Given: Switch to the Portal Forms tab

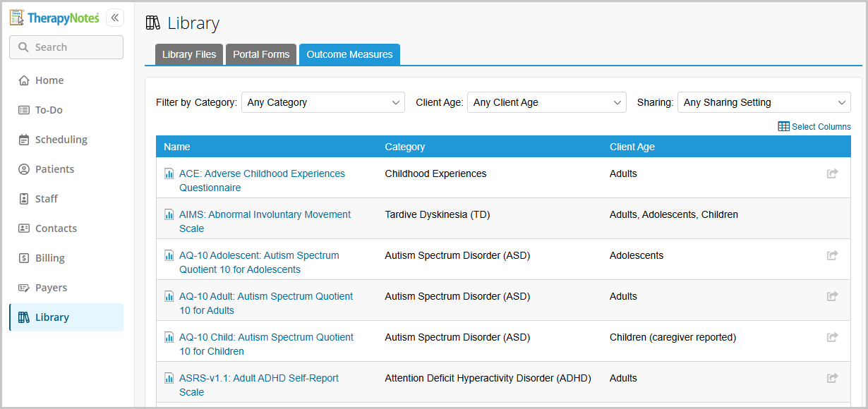Looking at the screenshot, I should (261, 54).
